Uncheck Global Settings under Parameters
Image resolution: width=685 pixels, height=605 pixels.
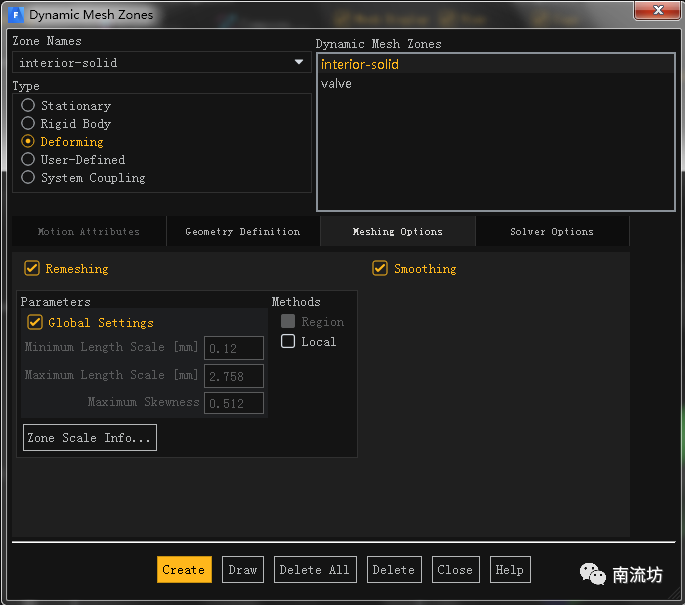(35, 322)
